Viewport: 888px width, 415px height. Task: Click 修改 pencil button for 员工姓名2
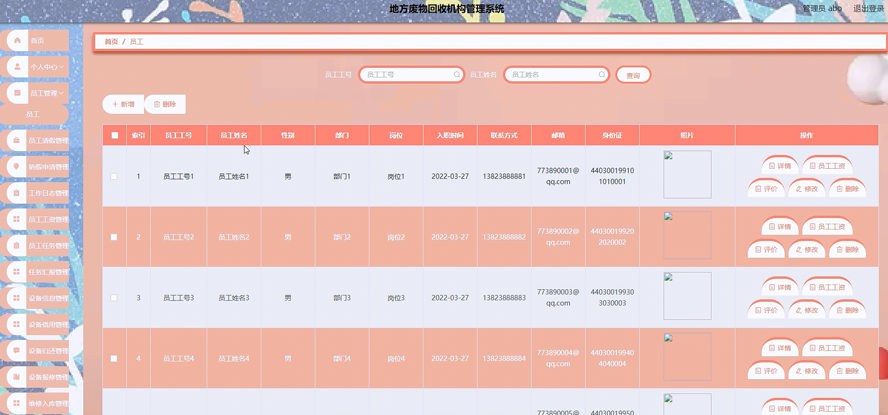807,249
